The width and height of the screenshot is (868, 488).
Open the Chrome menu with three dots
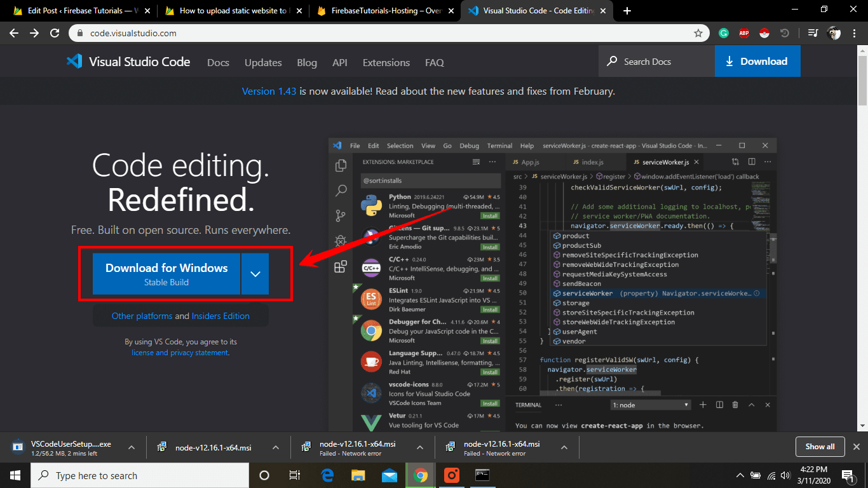point(855,33)
